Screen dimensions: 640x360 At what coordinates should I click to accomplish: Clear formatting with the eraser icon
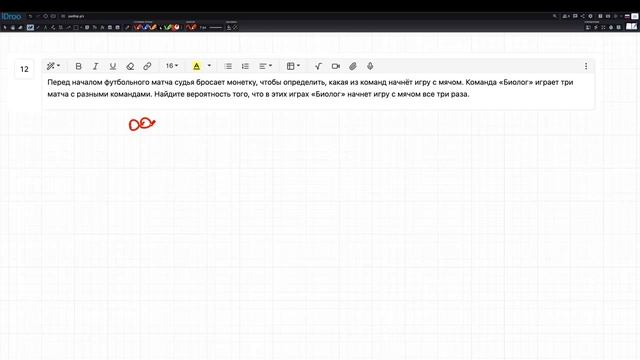pyautogui.click(x=130, y=66)
